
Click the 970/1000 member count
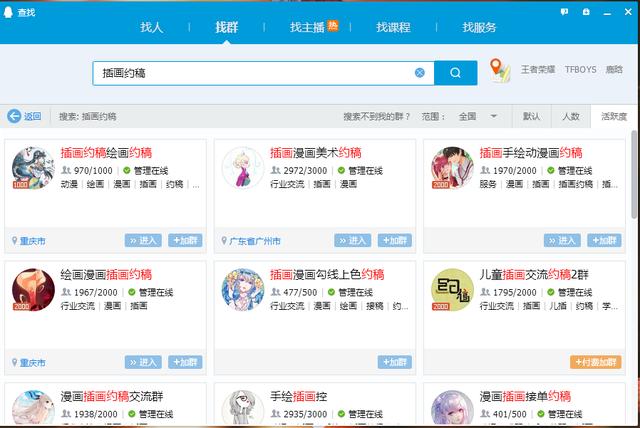tap(93, 171)
